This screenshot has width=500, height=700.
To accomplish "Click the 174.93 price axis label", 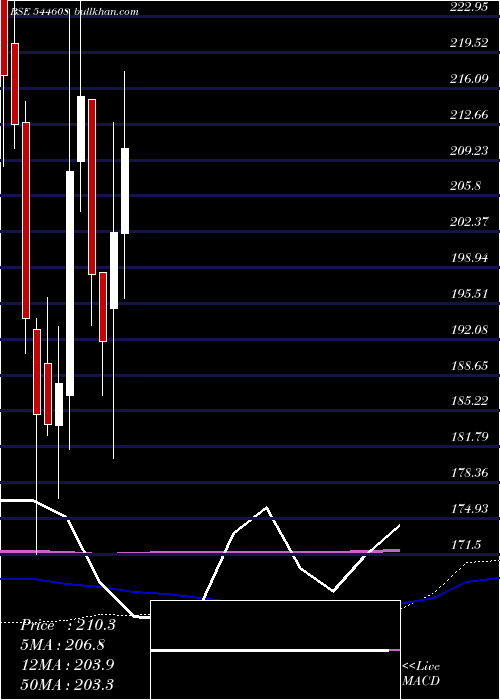I will point(469,508).
